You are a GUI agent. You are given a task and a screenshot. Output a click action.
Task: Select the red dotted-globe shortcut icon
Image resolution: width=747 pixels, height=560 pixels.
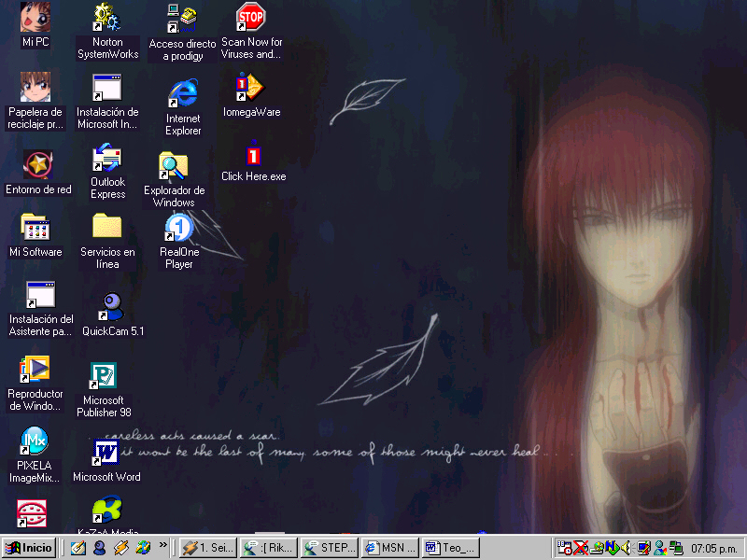click(x=32, y=513)
